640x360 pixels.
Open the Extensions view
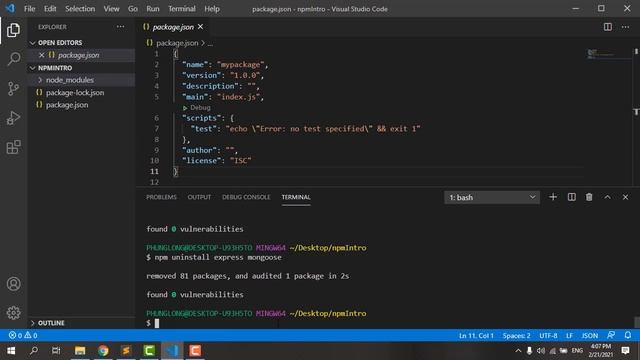pos(13,147)
